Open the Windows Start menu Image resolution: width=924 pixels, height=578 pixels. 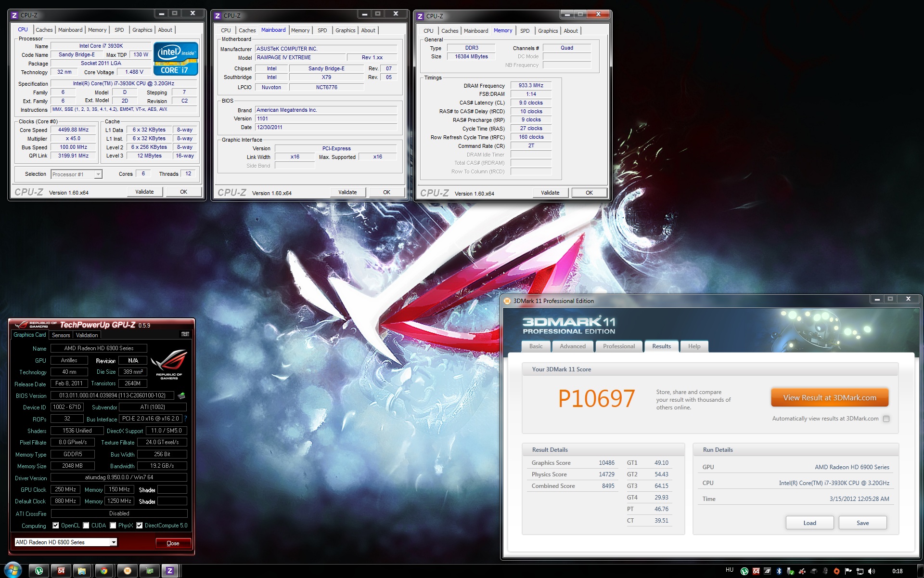(13, 570)
